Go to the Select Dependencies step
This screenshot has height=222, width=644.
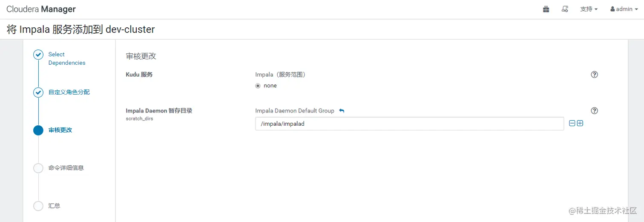click(67, 58)
